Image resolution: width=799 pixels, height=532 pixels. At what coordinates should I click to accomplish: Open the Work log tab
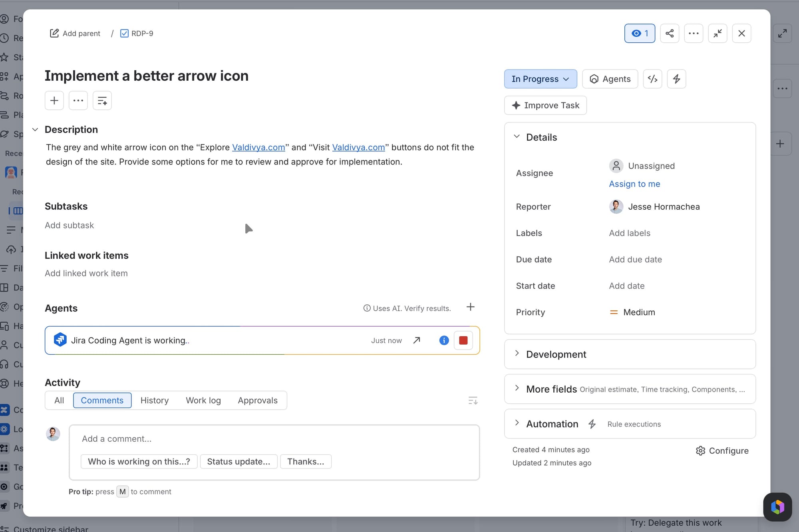click(203, 400)
